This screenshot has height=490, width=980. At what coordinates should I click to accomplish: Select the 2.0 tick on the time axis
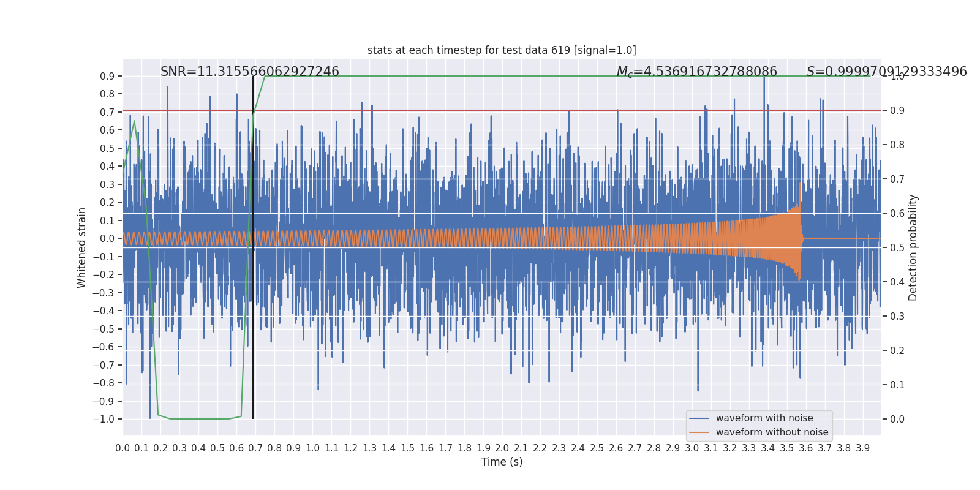click(x=502, y=448)
